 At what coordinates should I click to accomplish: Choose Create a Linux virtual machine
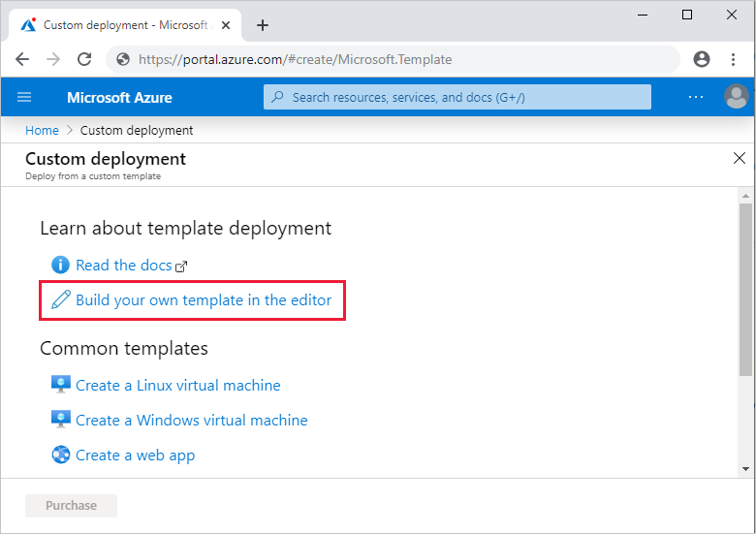[178, 385]
